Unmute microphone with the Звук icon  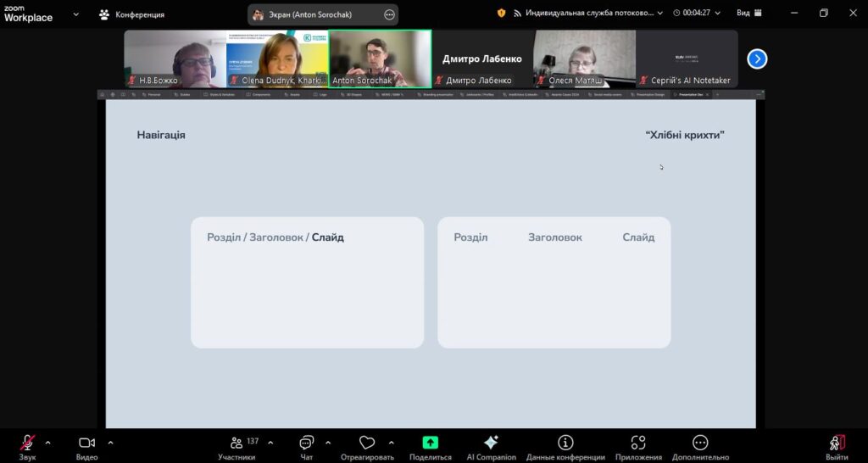[x=26, y=443]
